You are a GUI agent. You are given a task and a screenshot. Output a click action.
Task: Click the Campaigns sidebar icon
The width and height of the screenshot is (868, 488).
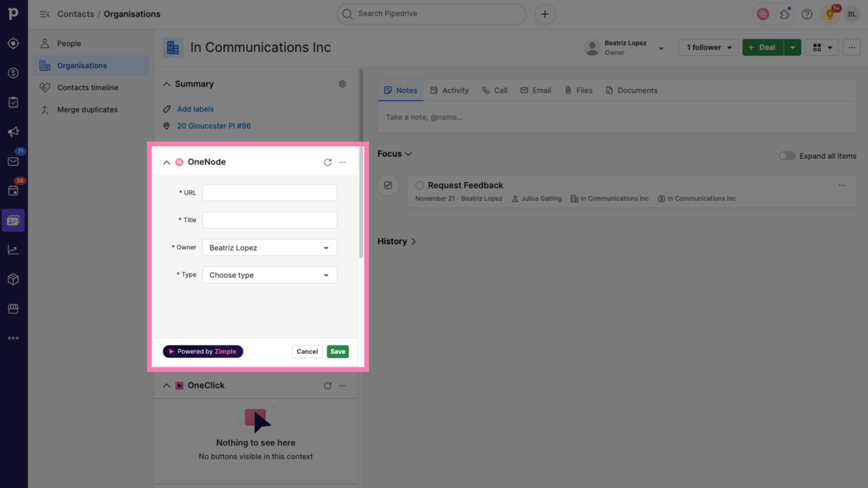(14, 131)
